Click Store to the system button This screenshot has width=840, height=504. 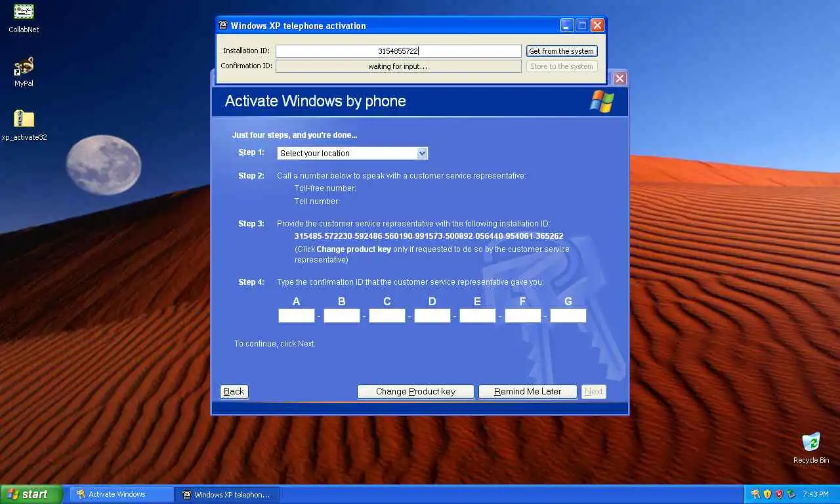click(562, 66)
